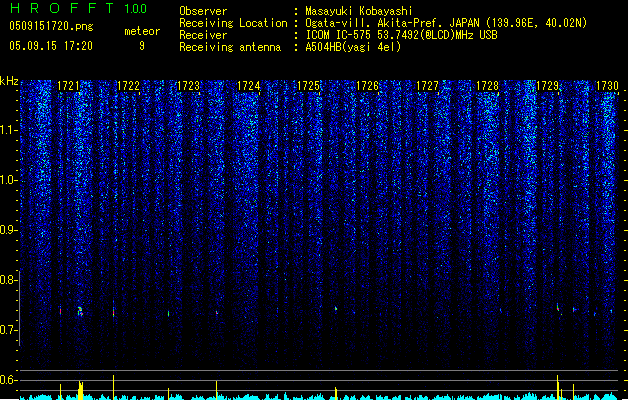Select the filename 0509151720.png
The width and height of the screenshot is (629, 400).
[x=51, y=26]
